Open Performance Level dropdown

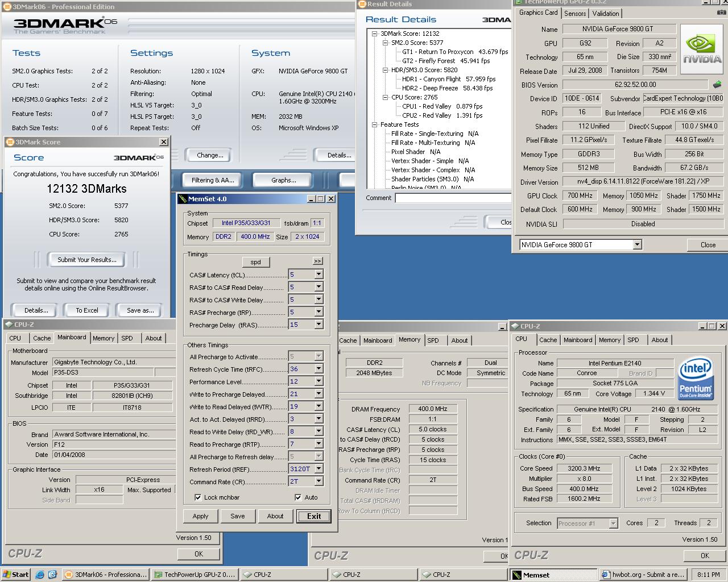(x=318, y=381)
